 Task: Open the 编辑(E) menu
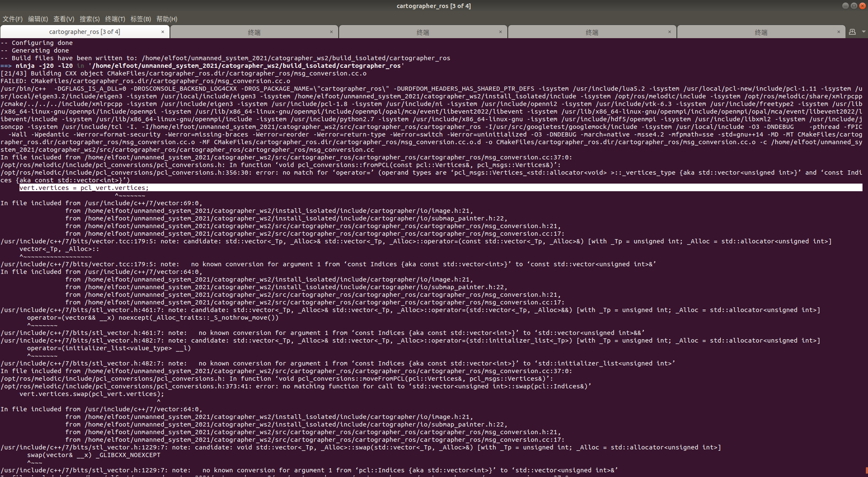pyautogui.click(x=38, y=19)
